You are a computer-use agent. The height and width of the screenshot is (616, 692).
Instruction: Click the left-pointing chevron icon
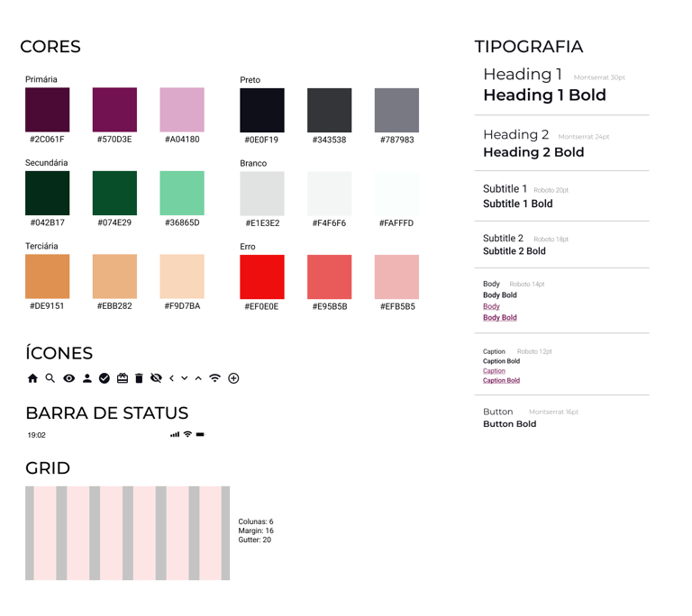171,378
